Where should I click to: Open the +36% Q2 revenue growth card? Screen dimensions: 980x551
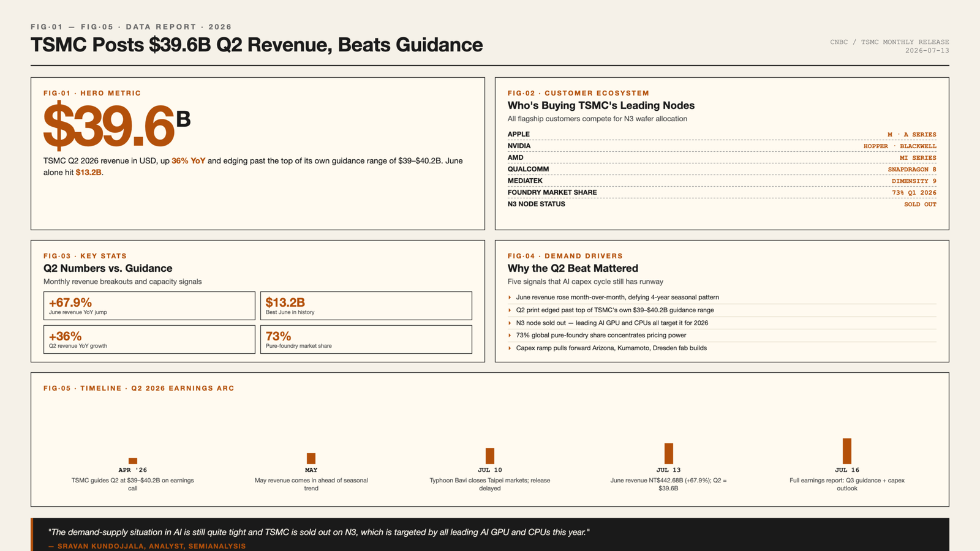coord(149,339)
